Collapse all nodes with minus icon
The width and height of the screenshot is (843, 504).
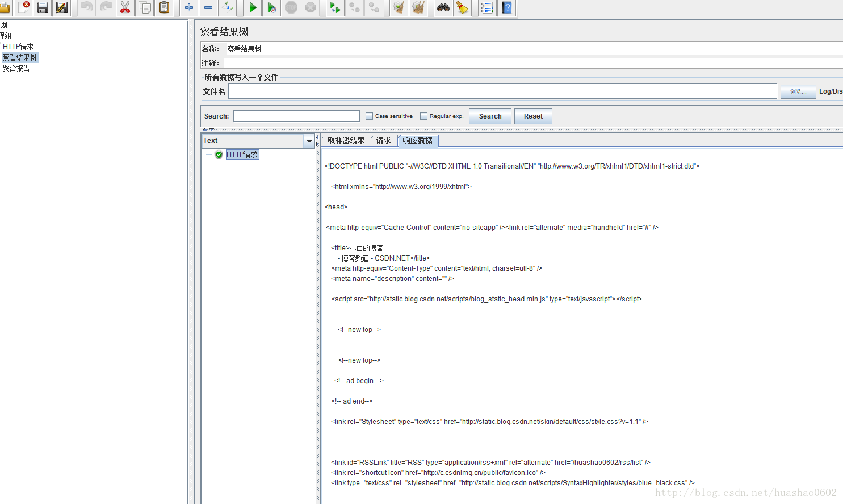point(208,7)
